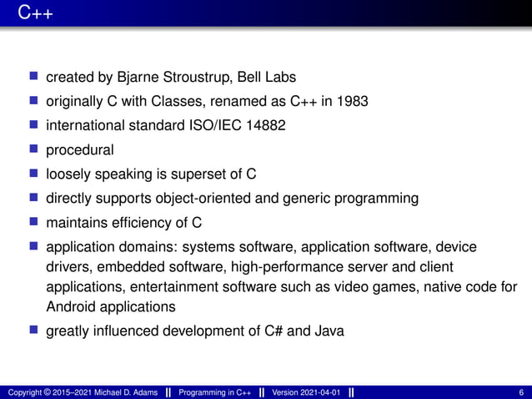Click the line ending "Android applications"
The height and width of the screenshot is (399, 532).
click(x=111, y=306)
